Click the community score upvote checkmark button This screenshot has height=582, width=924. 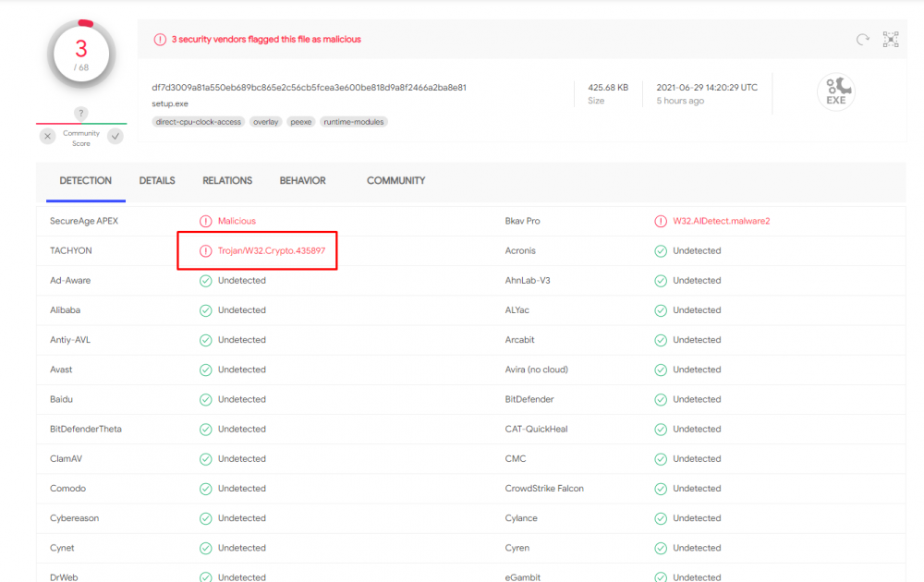[115, 137]
